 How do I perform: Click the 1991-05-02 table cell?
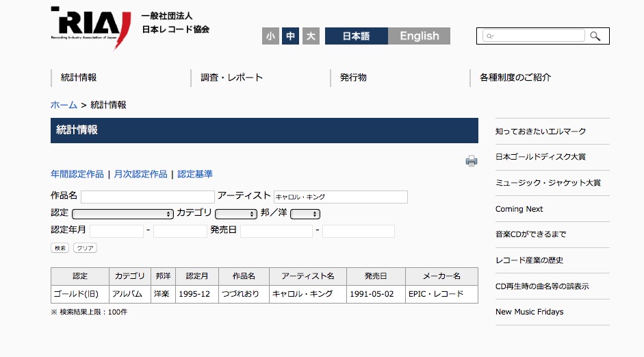[x=376, y=294]
